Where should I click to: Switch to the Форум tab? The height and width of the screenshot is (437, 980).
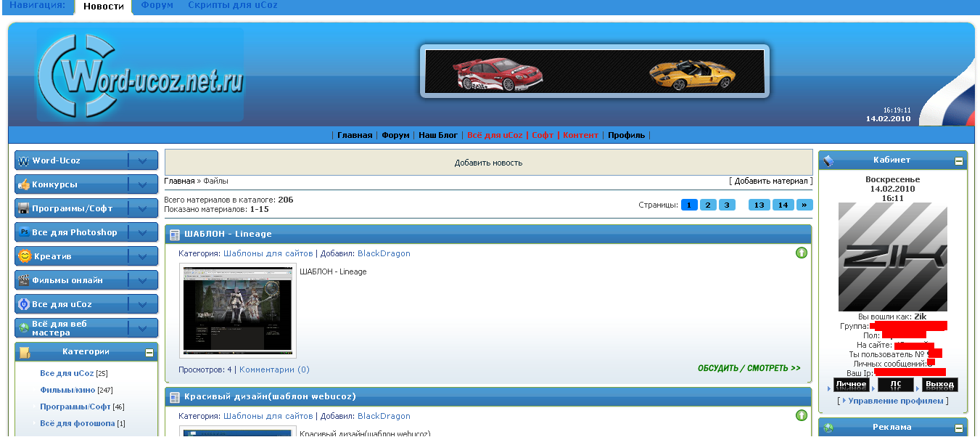coord(157,5)
